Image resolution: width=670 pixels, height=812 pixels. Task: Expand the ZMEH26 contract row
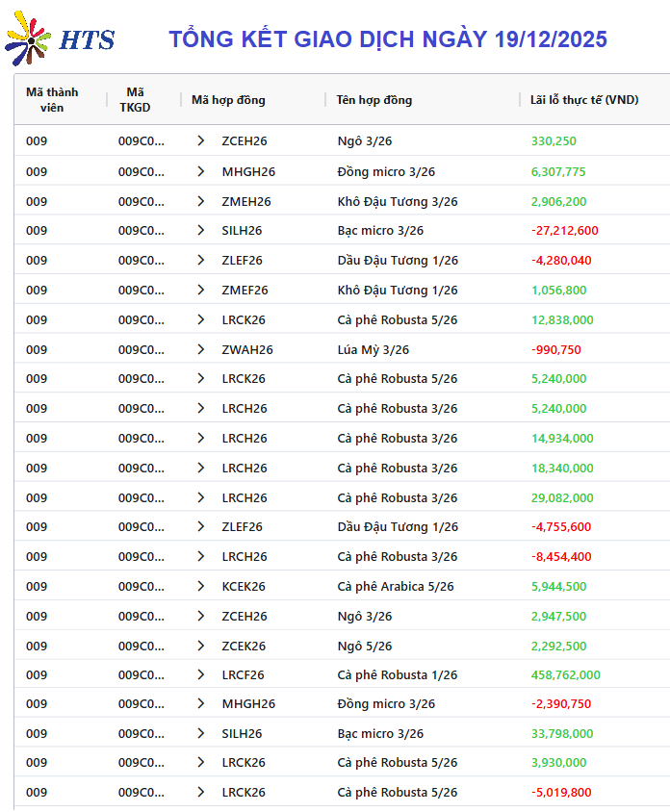click(201, 201)
